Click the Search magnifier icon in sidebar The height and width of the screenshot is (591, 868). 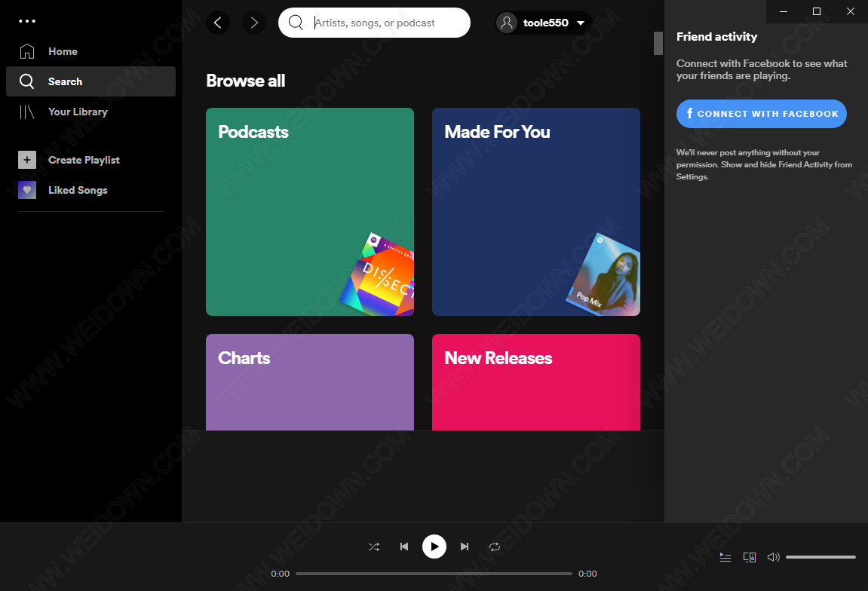(26, 81)
